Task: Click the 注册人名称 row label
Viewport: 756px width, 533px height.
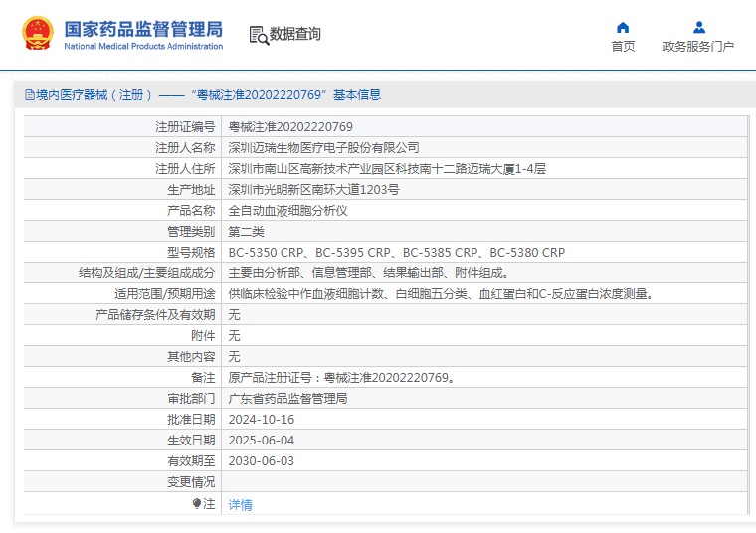Action: (x=185, y=147)
